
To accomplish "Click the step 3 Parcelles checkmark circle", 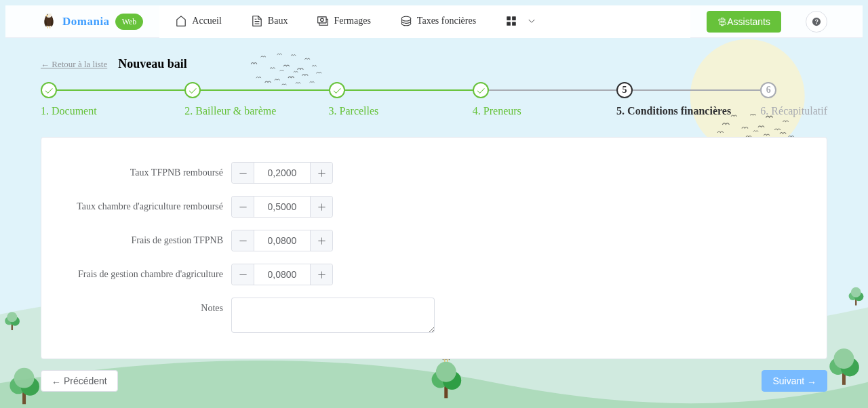I will 337,90.
